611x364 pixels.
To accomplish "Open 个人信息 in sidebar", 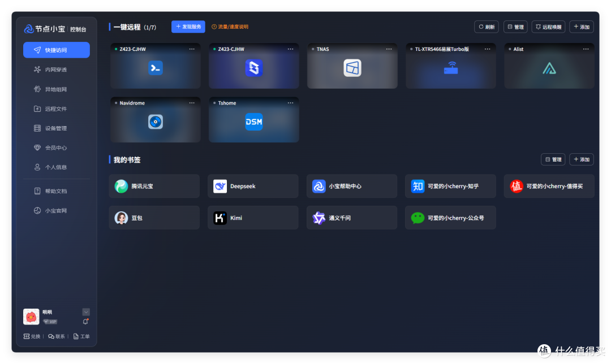I will (x=57, y=167).
